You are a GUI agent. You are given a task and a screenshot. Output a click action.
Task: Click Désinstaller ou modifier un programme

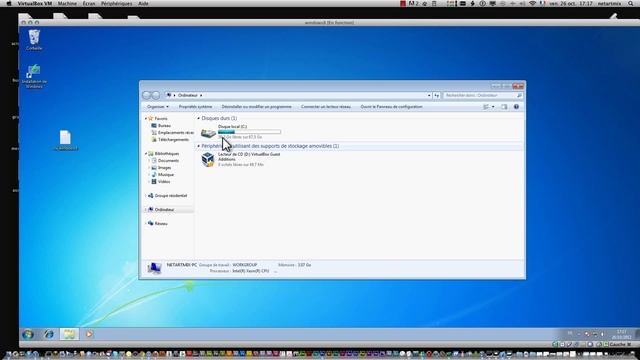click(257, 107)
